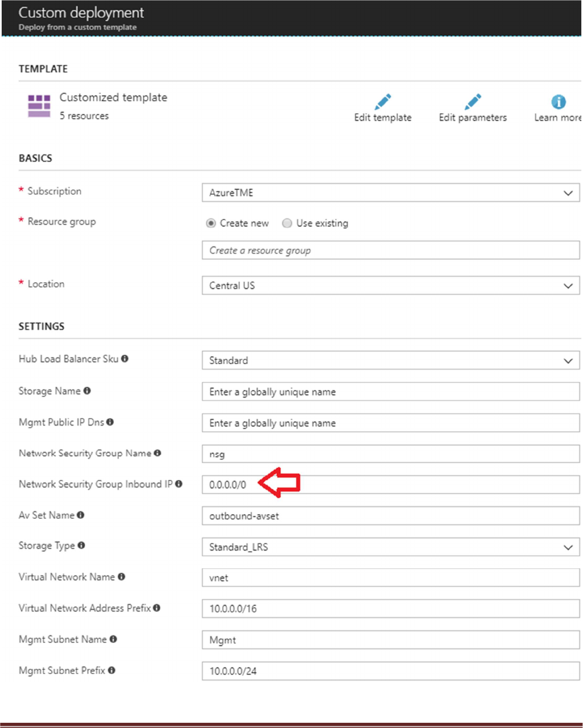The image size is (583, 728).
Task: Click the Create a resource group field
Action: click(x=390, y=250)
